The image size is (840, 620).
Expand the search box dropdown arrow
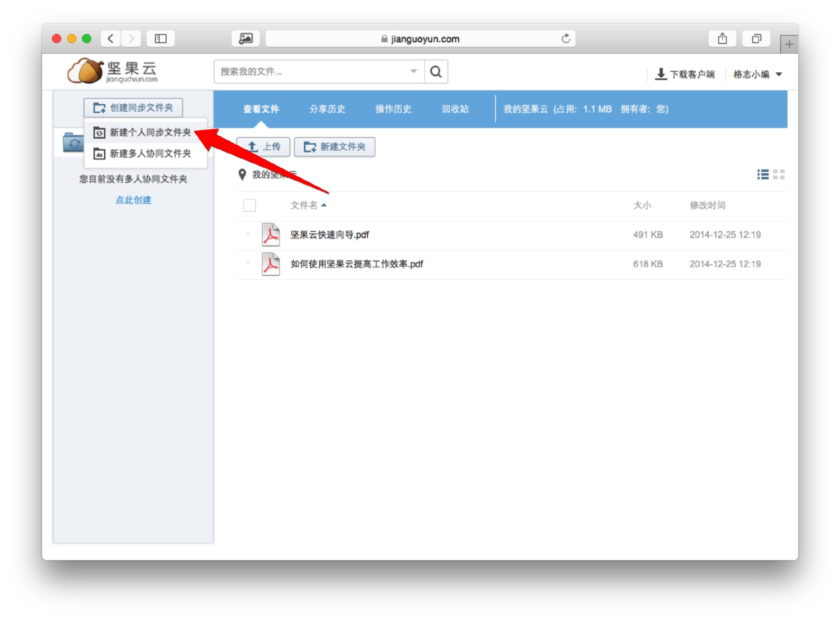coord(413,71)
